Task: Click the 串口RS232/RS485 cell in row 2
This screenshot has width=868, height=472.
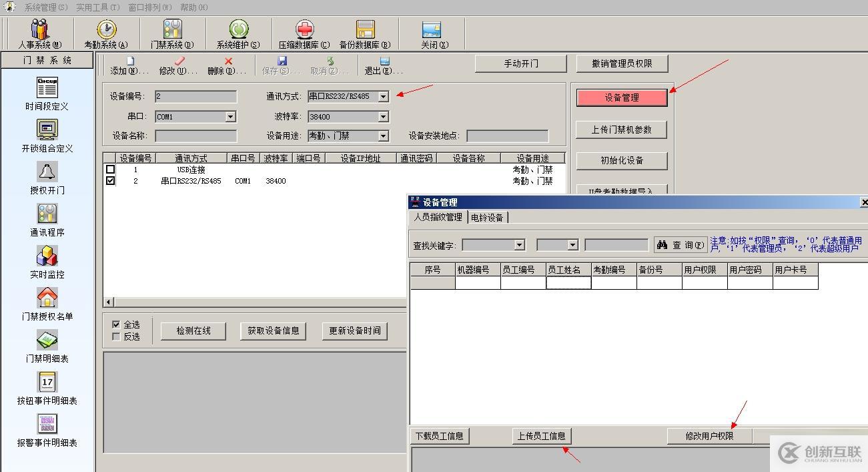Action: point(191,181)
